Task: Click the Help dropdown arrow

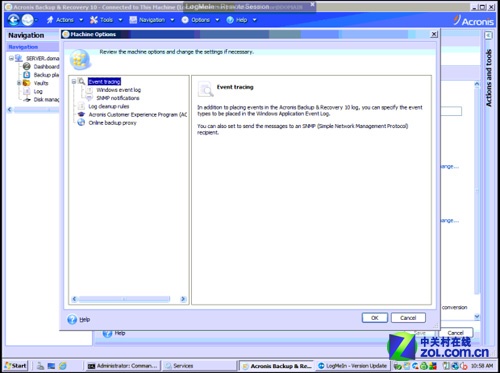Action: (x=255, y=20)
